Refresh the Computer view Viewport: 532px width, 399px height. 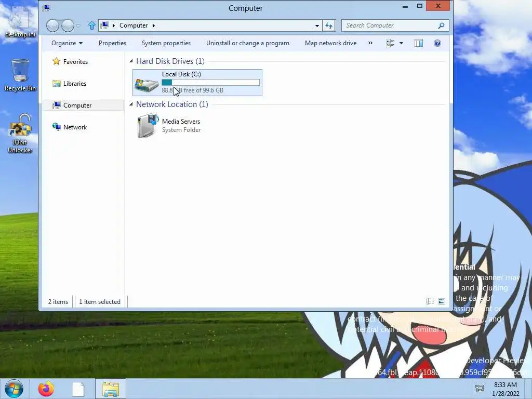pyautogui.click(x=329, y=25)
